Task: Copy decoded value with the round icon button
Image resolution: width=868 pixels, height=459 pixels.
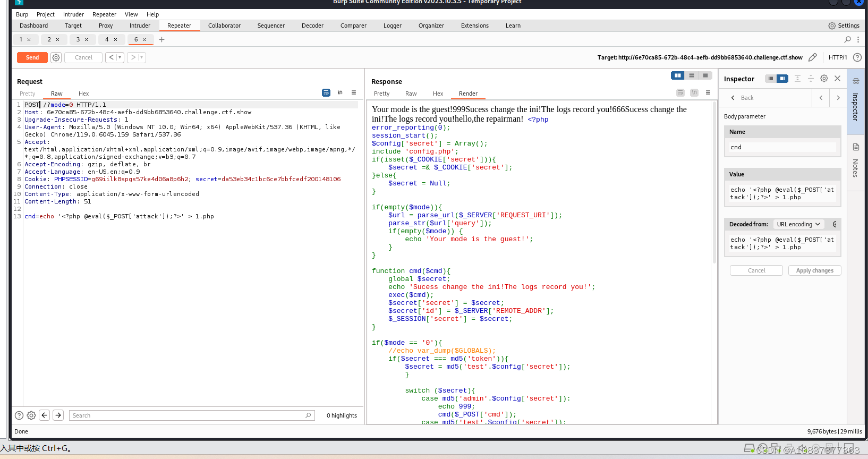Action: (x=835, y=224)
